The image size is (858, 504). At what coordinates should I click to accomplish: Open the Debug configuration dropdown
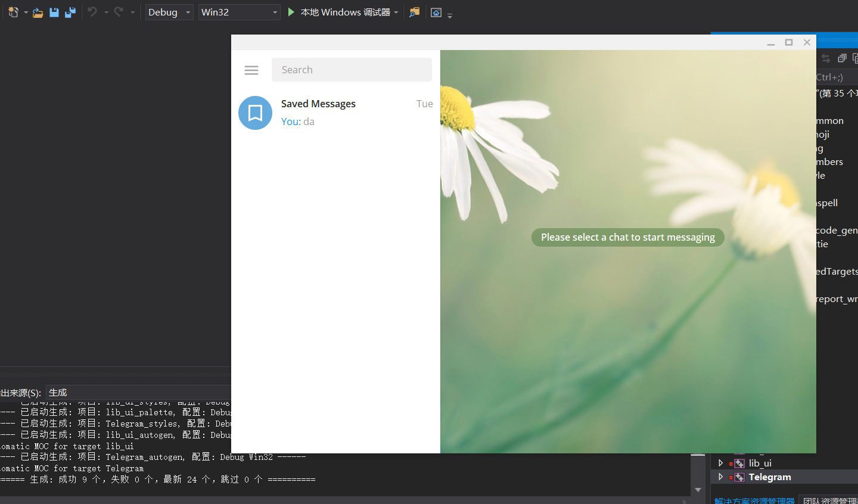(169, 12)
